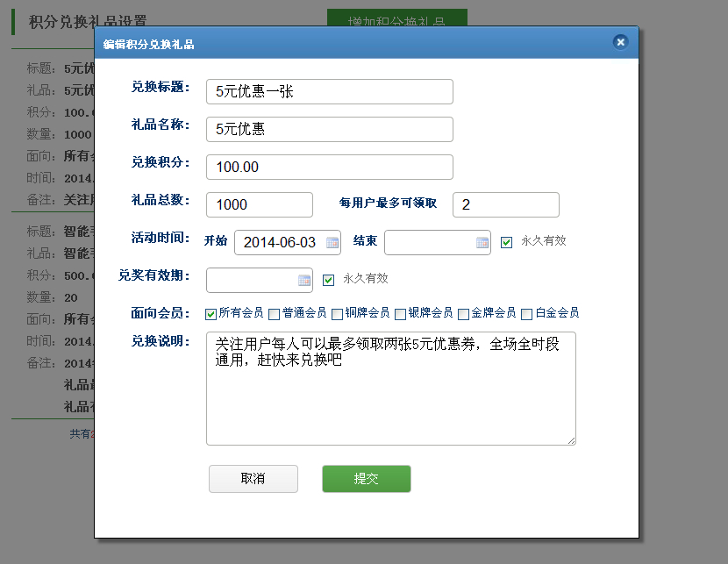Focus the 兑换积分 input field
The width and height of the screenshot is (728, 564).
(x=330, y=168)
